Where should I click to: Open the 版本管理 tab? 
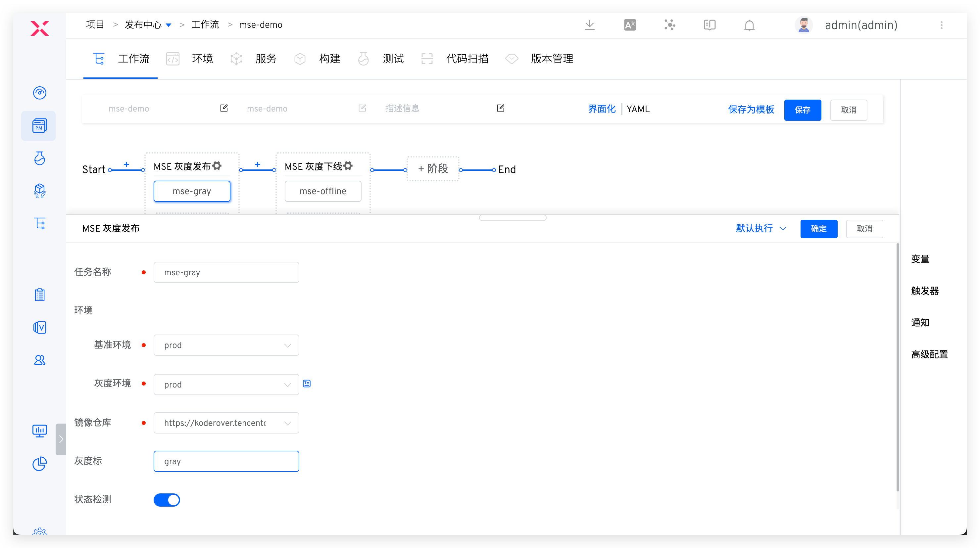[552, 59]
